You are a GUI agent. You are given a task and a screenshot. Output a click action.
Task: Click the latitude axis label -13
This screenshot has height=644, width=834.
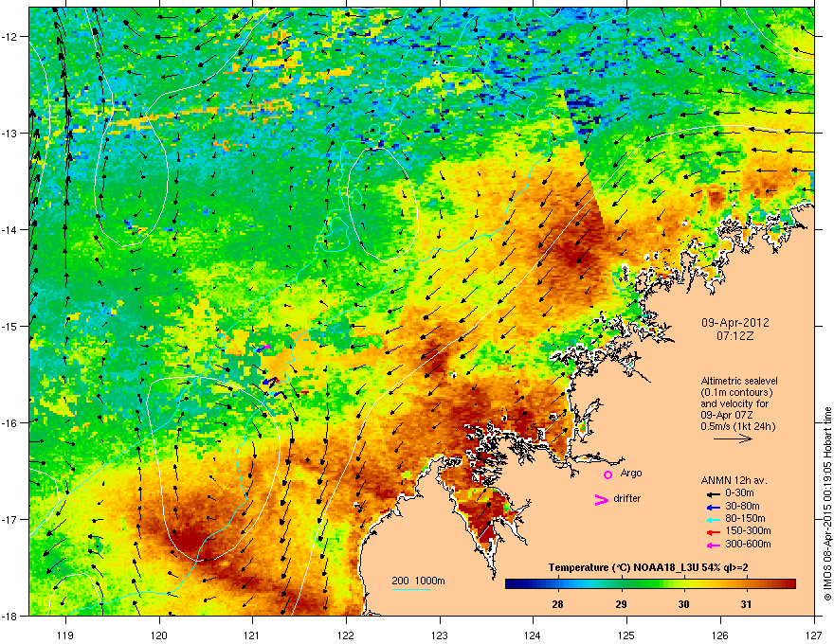click(9, 133)
